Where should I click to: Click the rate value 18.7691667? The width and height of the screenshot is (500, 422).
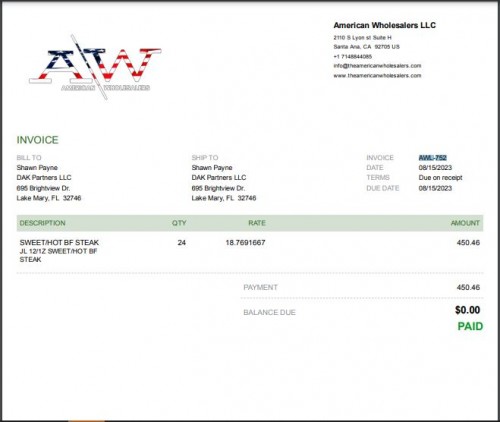coord(245,243)
